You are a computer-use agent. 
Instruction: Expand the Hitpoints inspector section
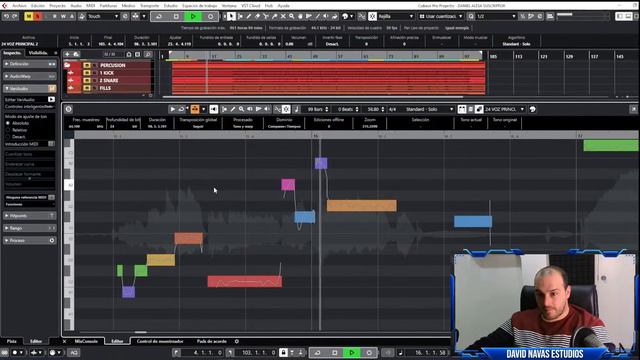click(x=30, y=216)
